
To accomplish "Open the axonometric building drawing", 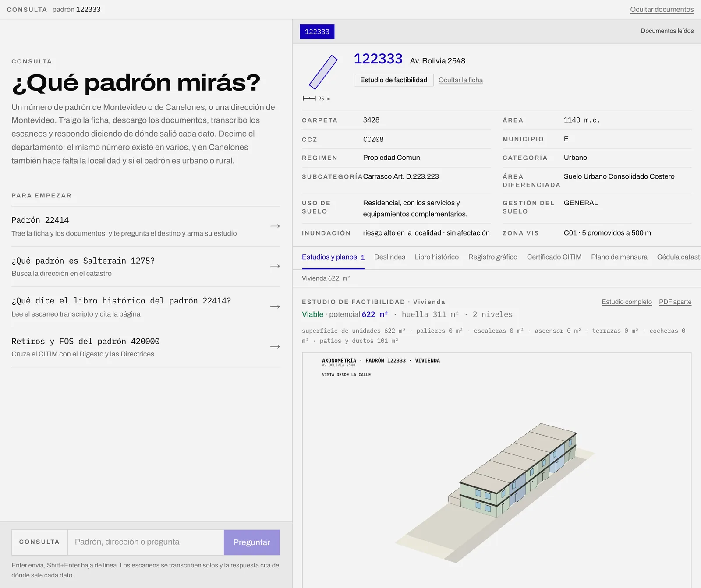I will [x=496, y=470].
